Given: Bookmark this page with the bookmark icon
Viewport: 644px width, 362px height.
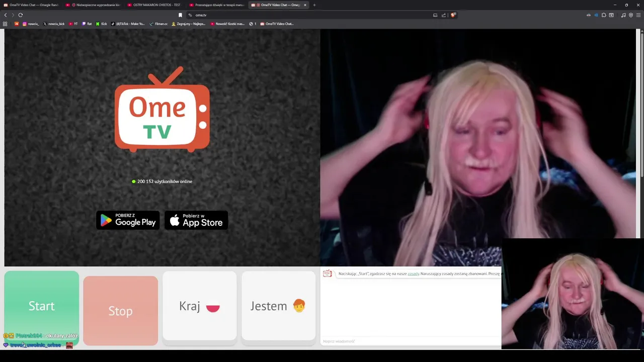Looking at the screenshot, I should tap(180, 15).
